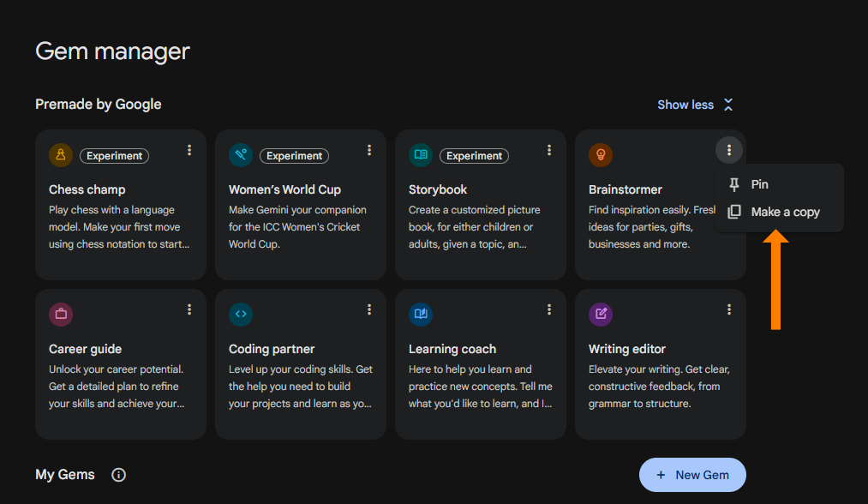This screenshot has height=504, width=868.
Task: Select the Writing editor pen icon
Action: (x=601, y=315)
